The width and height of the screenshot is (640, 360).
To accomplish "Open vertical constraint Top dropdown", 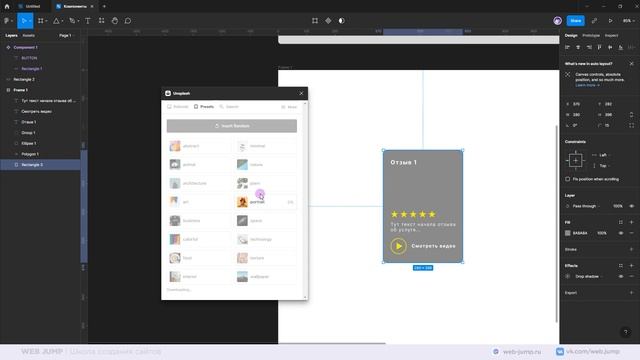I will [602, 166].
